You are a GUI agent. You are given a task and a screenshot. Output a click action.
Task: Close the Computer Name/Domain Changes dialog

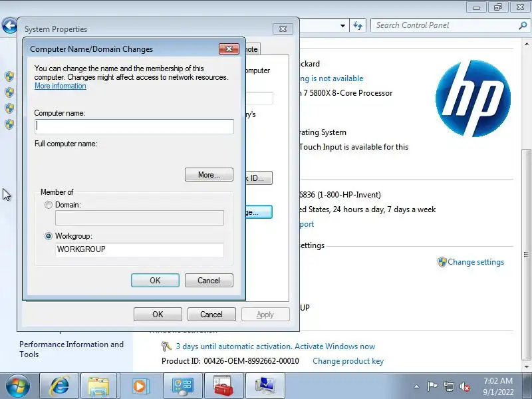[x=229, y=49]
